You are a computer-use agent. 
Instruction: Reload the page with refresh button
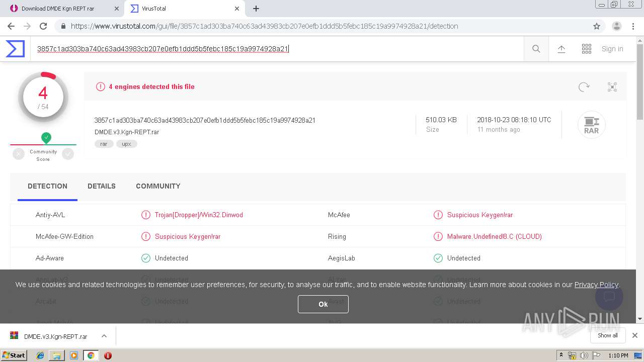click(x=43, y=26)
